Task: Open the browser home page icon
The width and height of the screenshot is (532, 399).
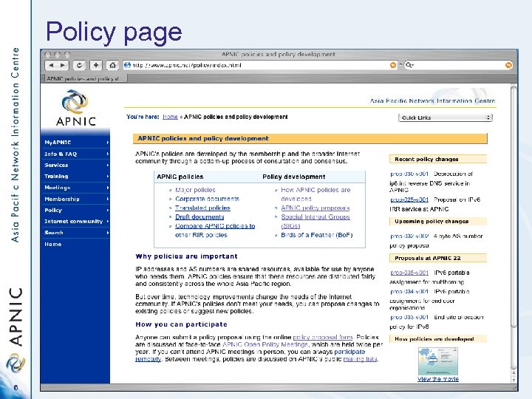Action: coord(112,65)
